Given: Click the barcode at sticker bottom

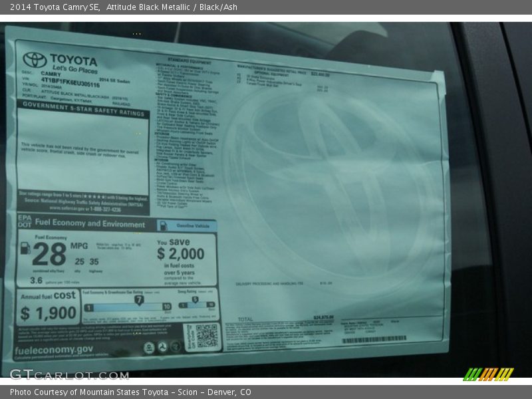Looking at the screenshot, I should pyautogui.click(x=374, y=339).
